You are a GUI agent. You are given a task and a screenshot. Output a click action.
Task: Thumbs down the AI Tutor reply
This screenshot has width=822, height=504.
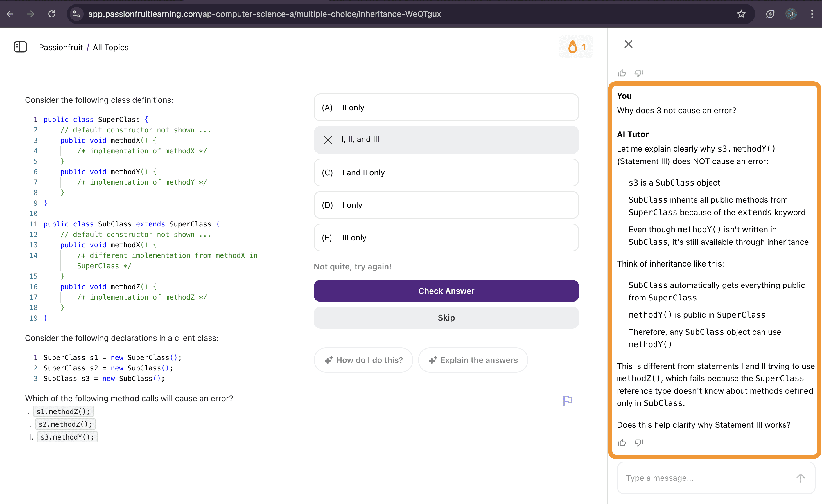click(638, 443)
